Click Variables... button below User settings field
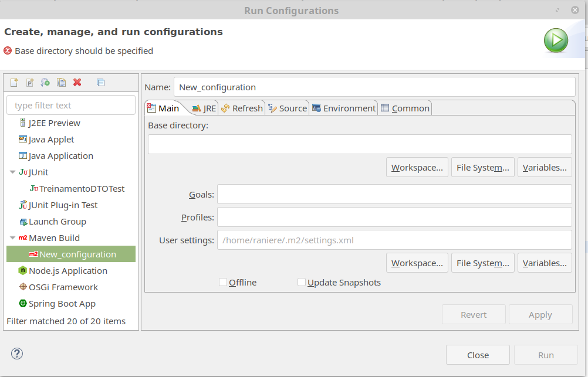The image size is (588, 377). coord(544,263)
